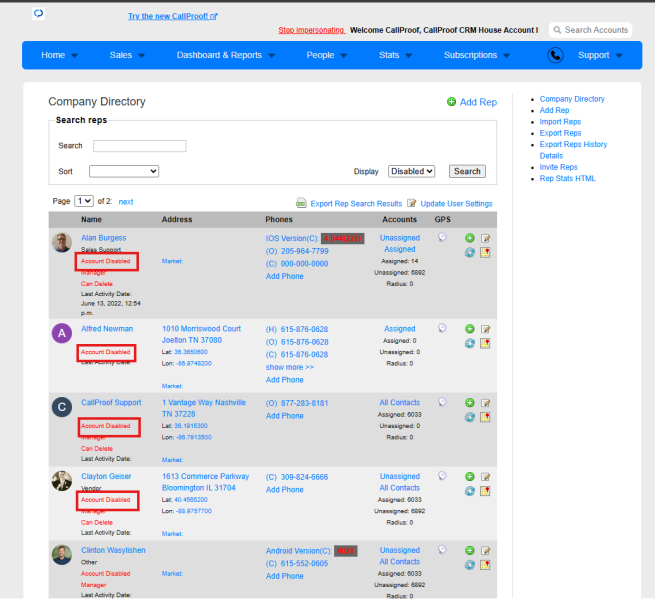The image size is (655, 599).
Task: Click the GPS satellite dish icon for Alan Burgess
Action: 442,237
